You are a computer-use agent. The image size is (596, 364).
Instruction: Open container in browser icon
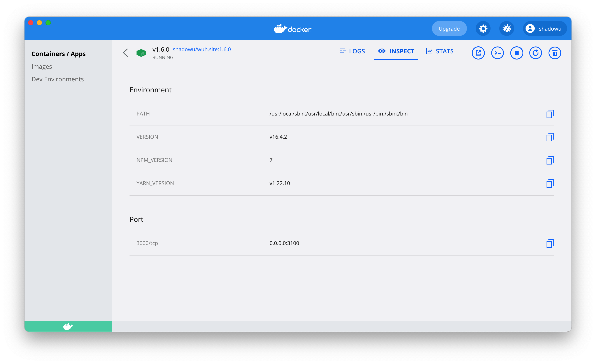coord(478,53)
